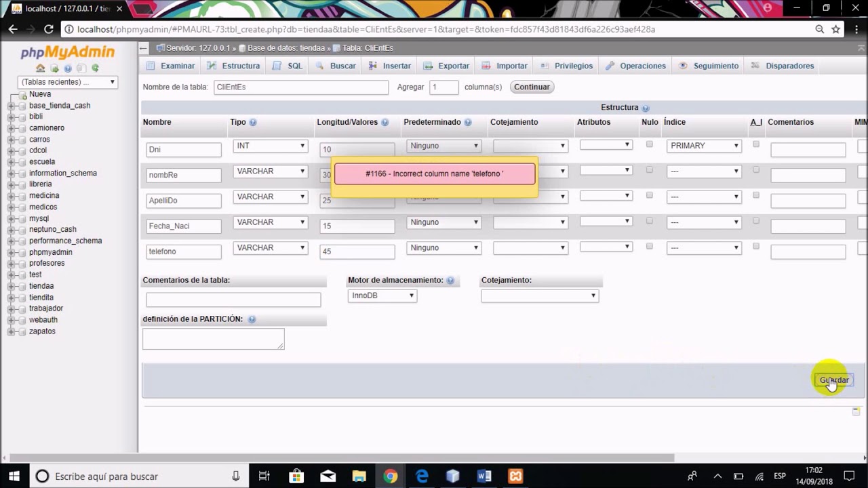The height and width of the screenshot is (488, 868).
Task: Open the Nueva database link
Action: [x=40, y=94]
